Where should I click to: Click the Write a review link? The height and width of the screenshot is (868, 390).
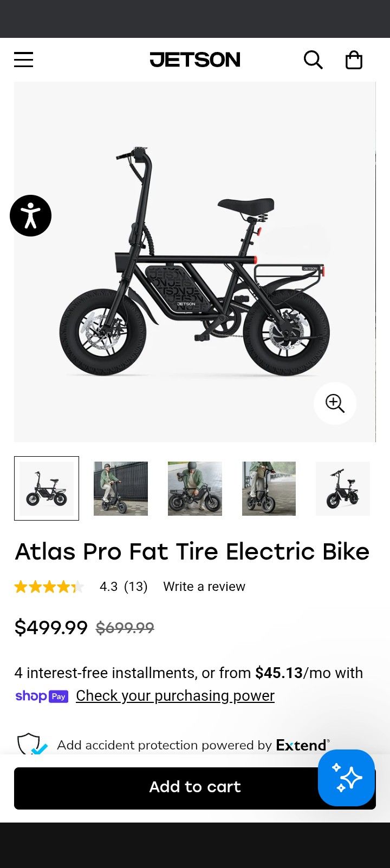pyautogui.click(x=204, y=586)
